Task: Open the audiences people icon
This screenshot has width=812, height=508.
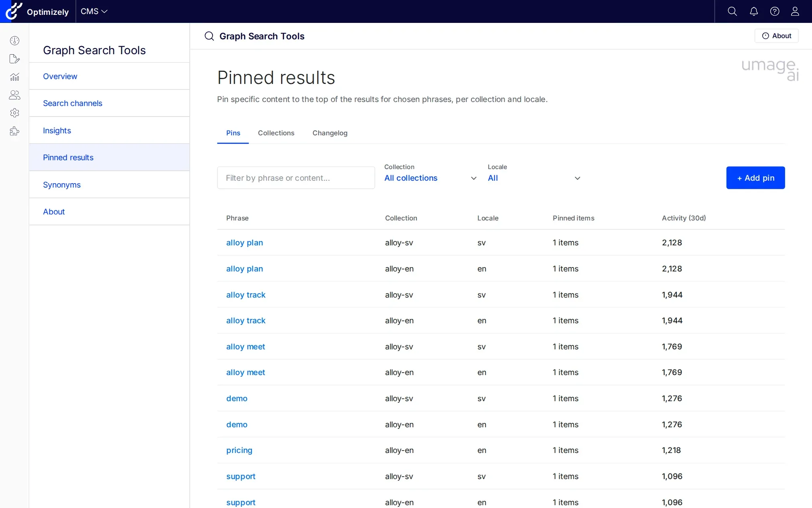Action: 14,95
